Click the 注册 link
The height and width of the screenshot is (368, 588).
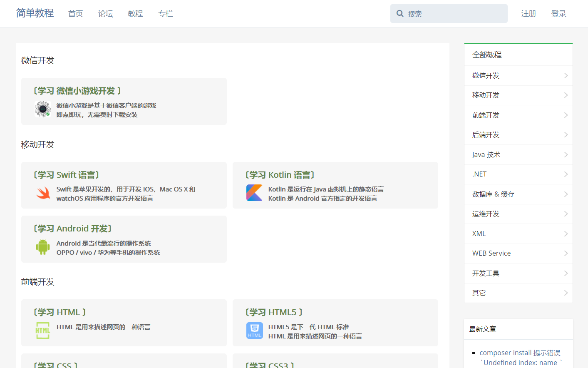pos(529,14)
